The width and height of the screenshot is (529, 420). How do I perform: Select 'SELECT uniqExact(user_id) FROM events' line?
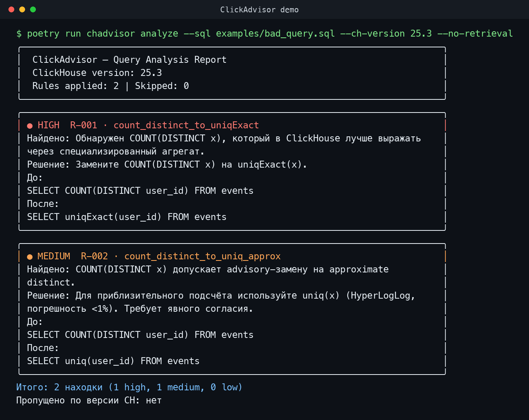[127, 217]
